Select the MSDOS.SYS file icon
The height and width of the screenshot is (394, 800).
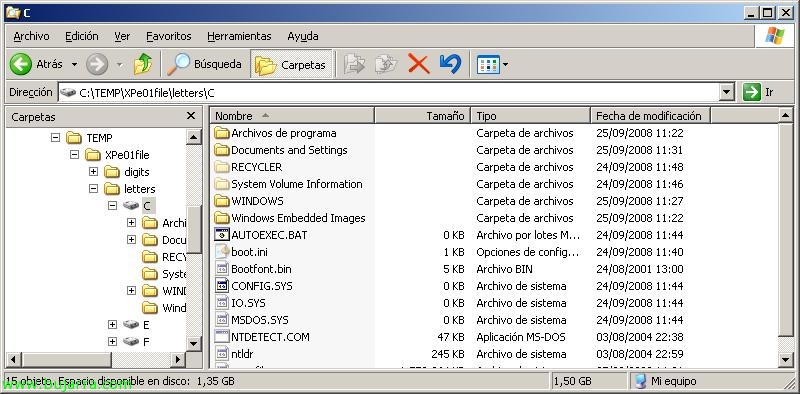pos(221,320)
